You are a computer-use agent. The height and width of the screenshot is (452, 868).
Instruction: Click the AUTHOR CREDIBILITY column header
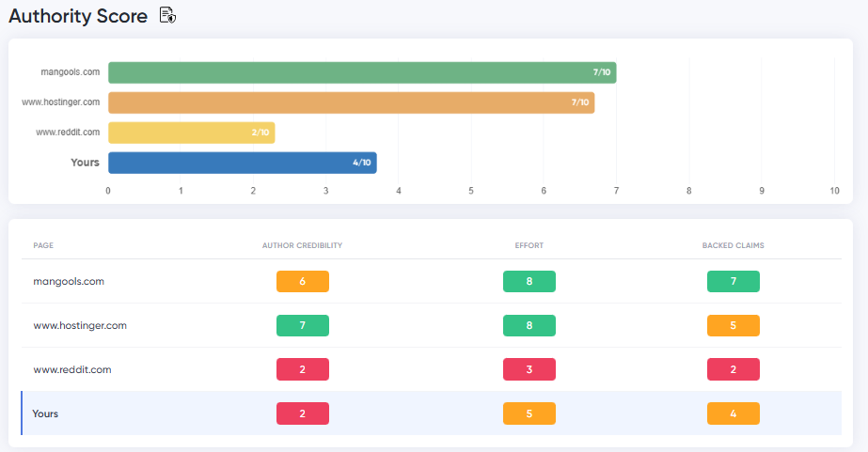[302, 245]
